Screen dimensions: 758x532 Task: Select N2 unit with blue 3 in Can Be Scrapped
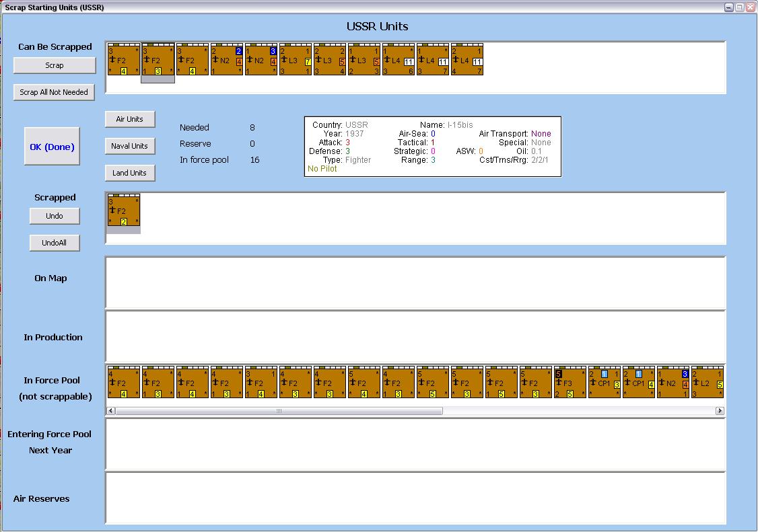(x=261, y=59)
